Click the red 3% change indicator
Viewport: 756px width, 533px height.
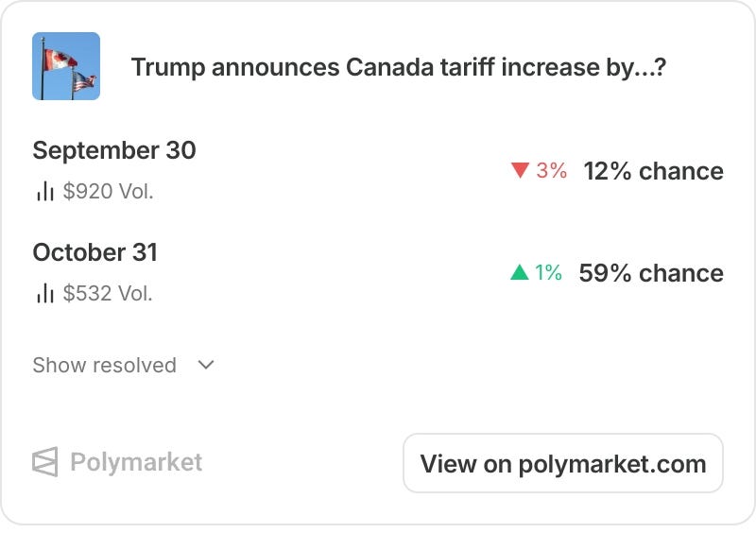tap(551, 171)
